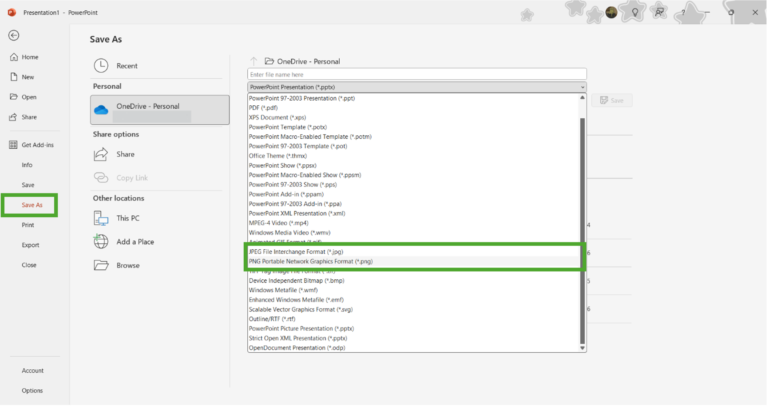Collapse the file type dropdown list
768x408 pixels.
pyautogui.click(x=582, y=87)
